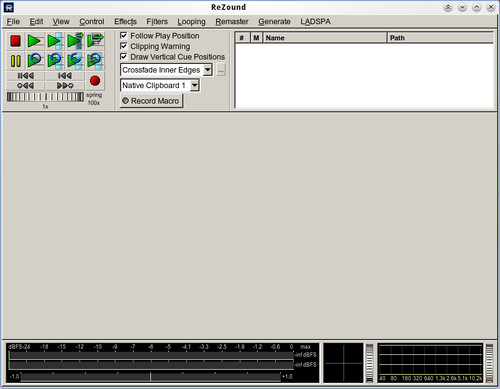Disable Clipping Warning checkbox
The width and height of the screenshot is (500, 389).
click(x=123, y=46)
